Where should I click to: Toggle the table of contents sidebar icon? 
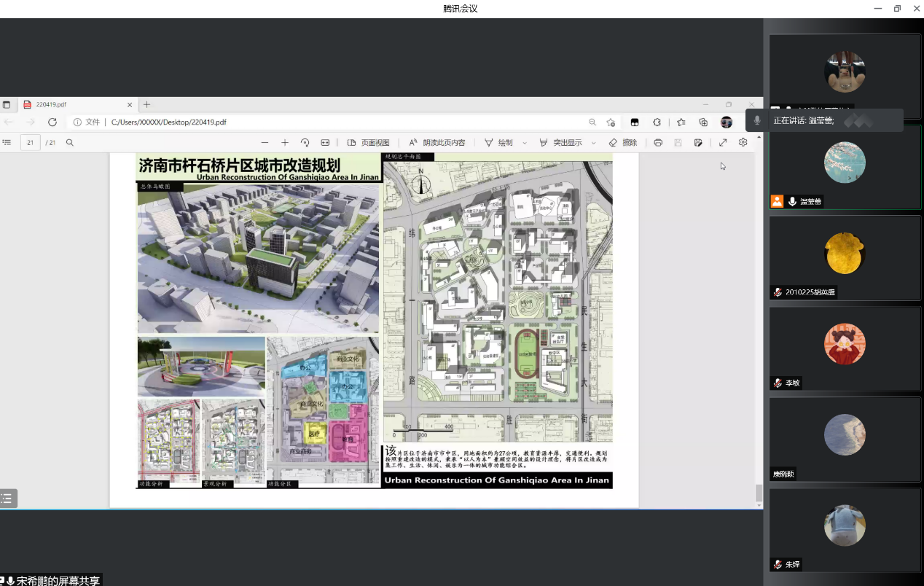point(7,143)
